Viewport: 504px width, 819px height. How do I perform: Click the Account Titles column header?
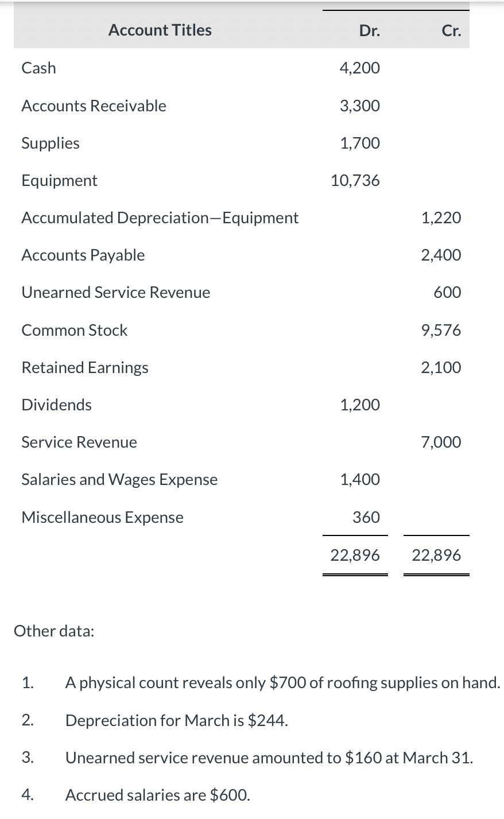click(x=160, y=30)
